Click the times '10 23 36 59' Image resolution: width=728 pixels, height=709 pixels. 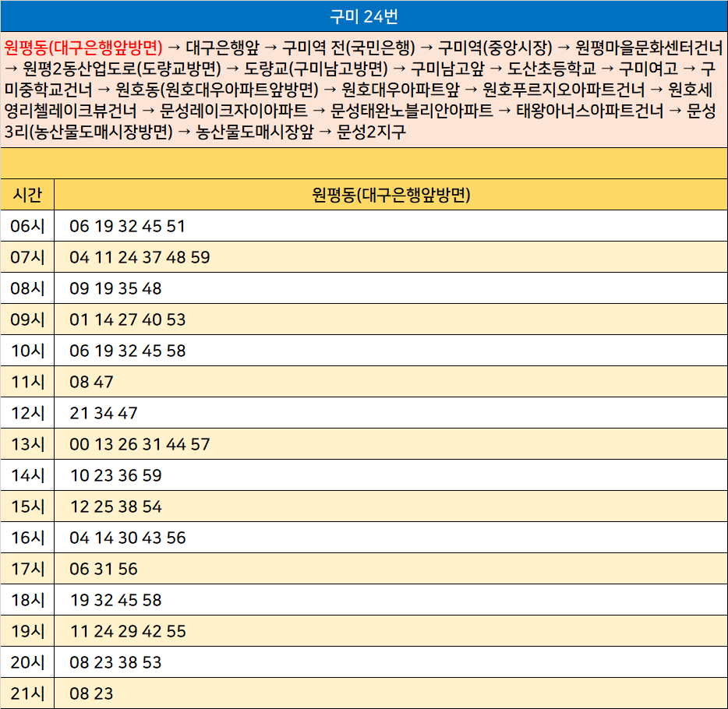pyautogui.click(x=115, y=475)
